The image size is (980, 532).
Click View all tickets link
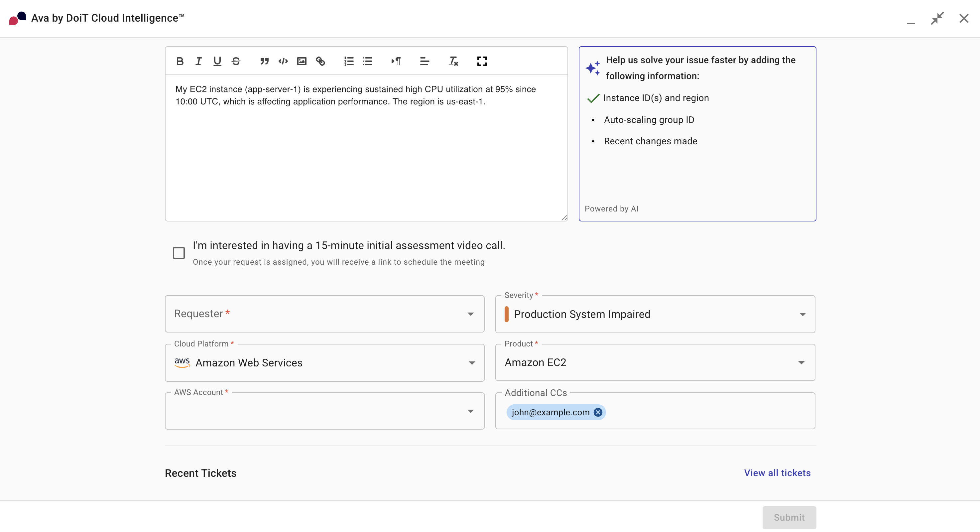(777, 473)
